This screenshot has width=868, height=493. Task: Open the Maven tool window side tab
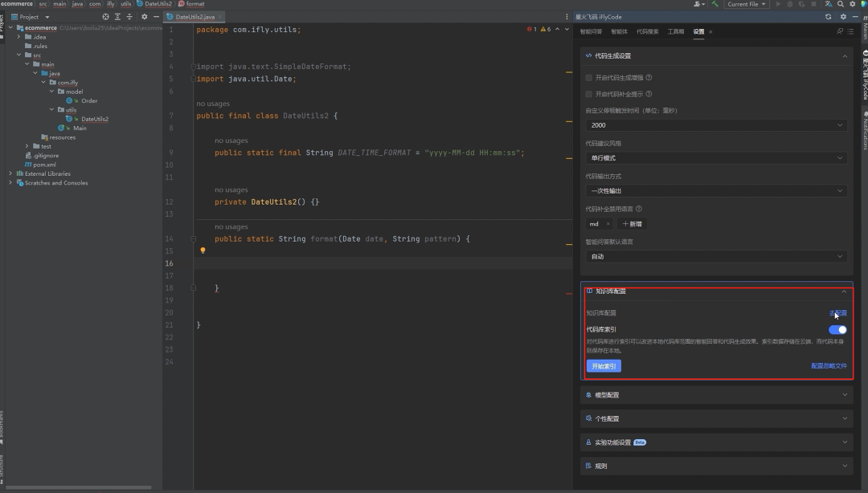point(866,26)
